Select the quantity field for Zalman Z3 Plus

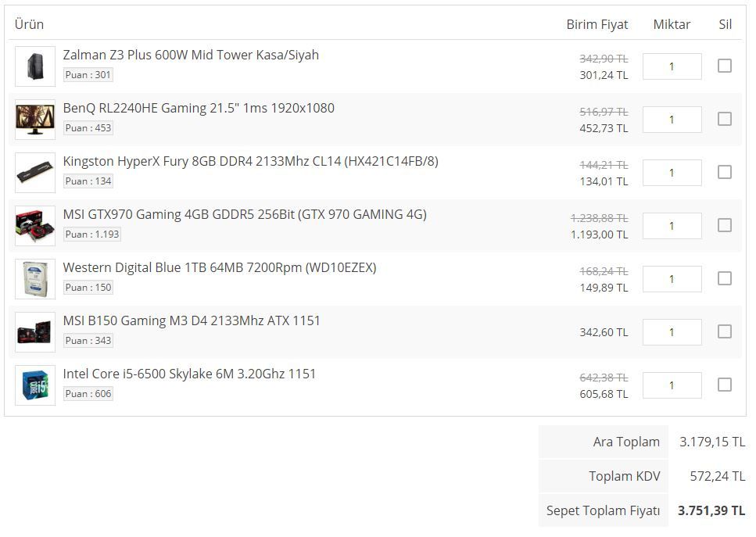(672, 66)
